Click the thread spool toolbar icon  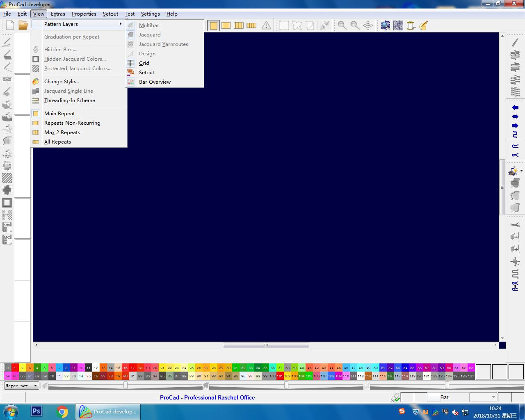pos(411,25)
